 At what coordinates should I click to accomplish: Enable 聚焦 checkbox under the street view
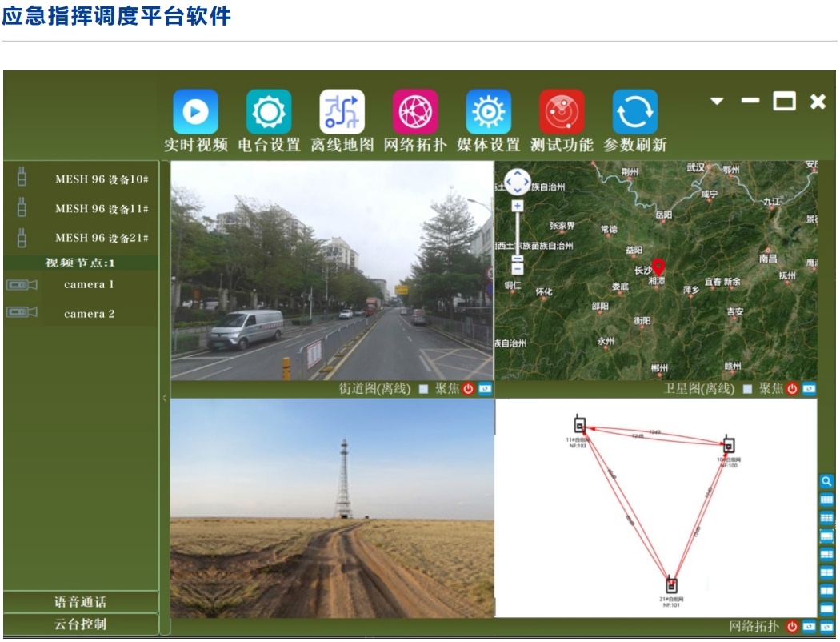point(424,389)
